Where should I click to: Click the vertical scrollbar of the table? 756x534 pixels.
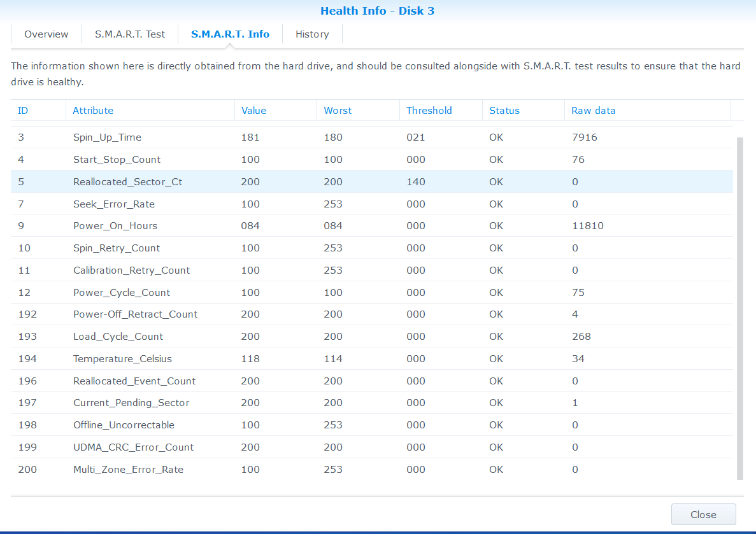coord(740,309)
